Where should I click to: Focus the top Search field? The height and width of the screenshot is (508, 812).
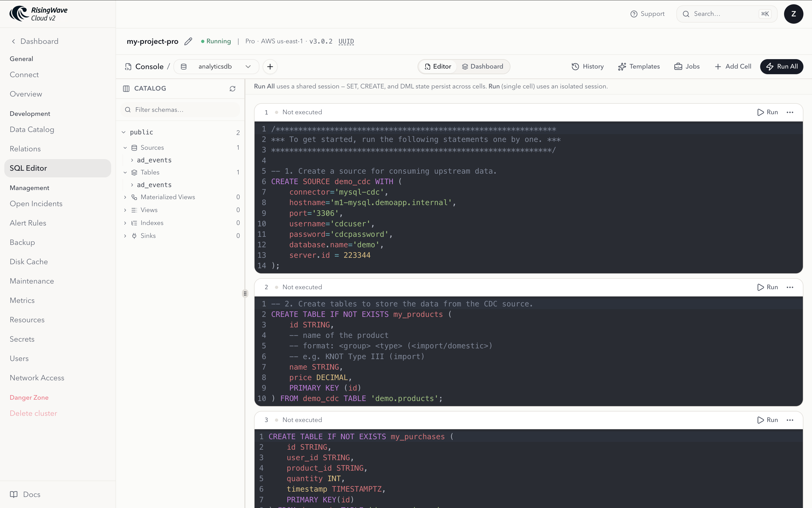pyautogui.click(x=726, y=14)
